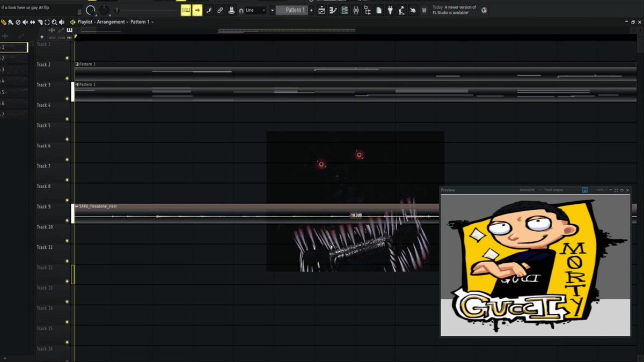Viewport: 644px width, 362px height.
Task: Select the Slice tool in playlist toolbar
Action: 40,22
